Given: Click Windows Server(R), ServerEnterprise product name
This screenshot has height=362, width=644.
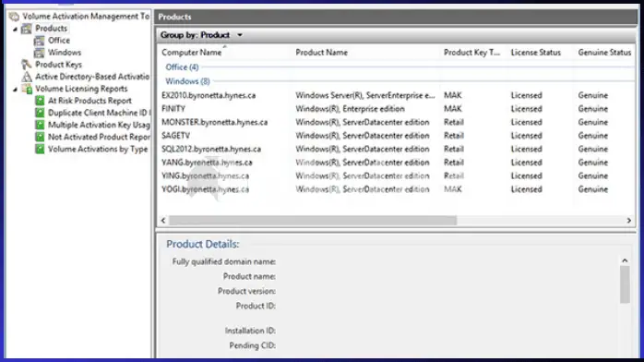Looking at the screenshot, I should click(x=364, y=95).
